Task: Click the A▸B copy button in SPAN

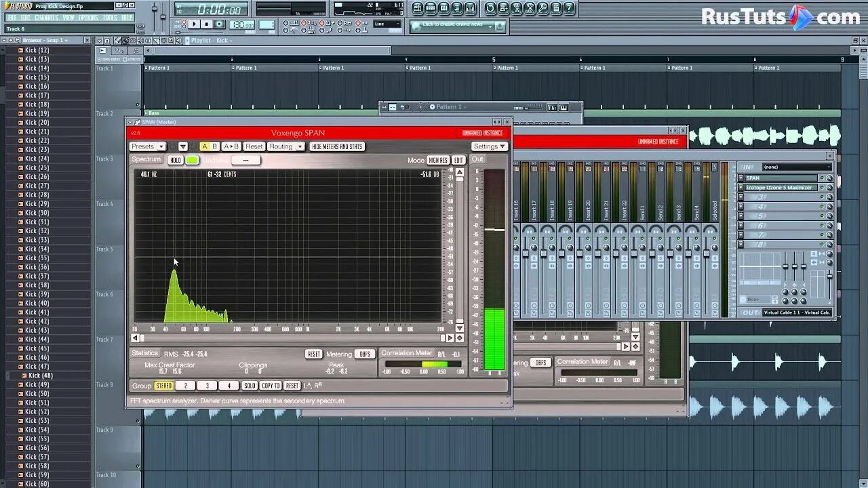Action: 232,146
